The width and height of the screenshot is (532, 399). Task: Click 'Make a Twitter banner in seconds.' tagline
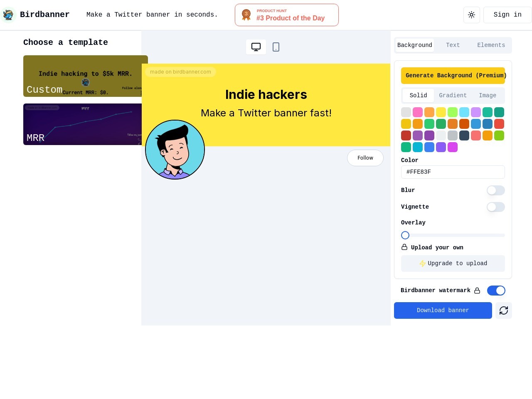[x=152, y=15]
